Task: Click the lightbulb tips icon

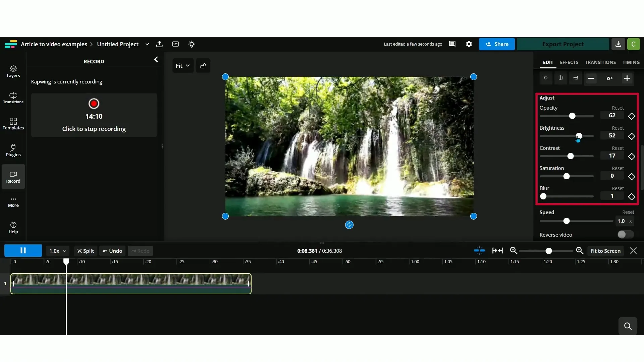Action: click(192, 44)
